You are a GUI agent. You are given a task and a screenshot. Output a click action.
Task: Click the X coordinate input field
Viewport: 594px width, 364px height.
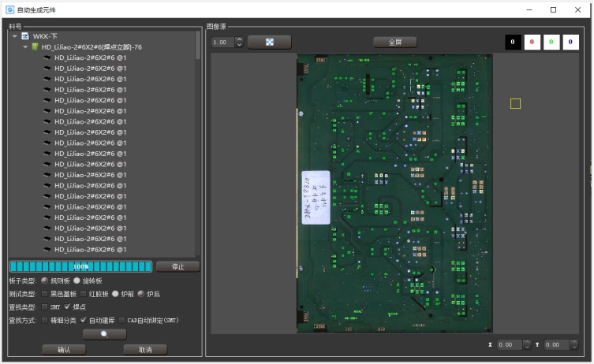[509, 344]
